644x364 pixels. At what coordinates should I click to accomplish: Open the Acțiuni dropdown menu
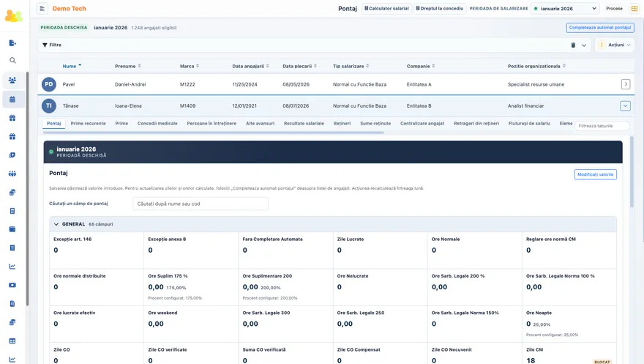615,45
